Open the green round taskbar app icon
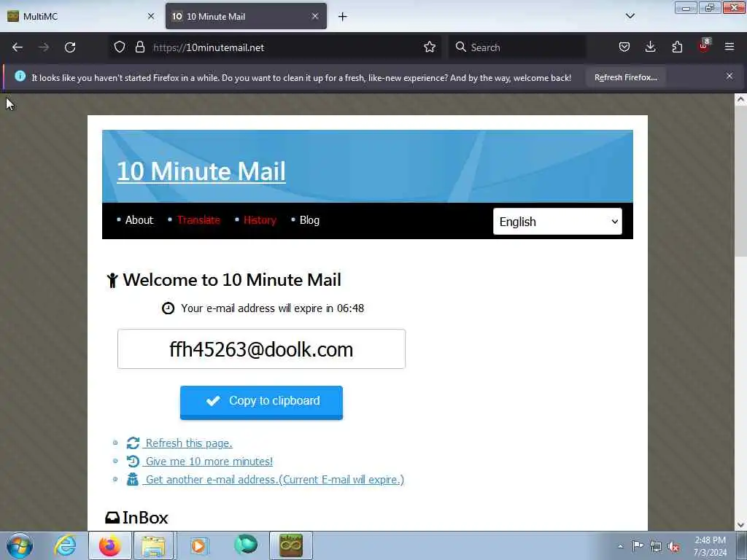 pos(246,545)
